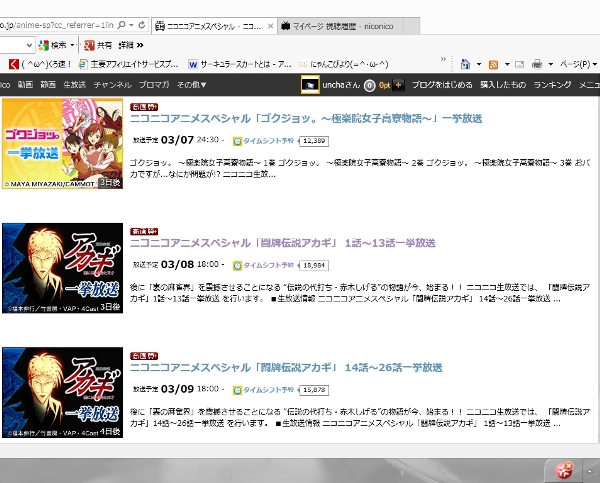Open にゃんこびより favorite
Viewport: 600px width, 483px height.
click(343, 64)
